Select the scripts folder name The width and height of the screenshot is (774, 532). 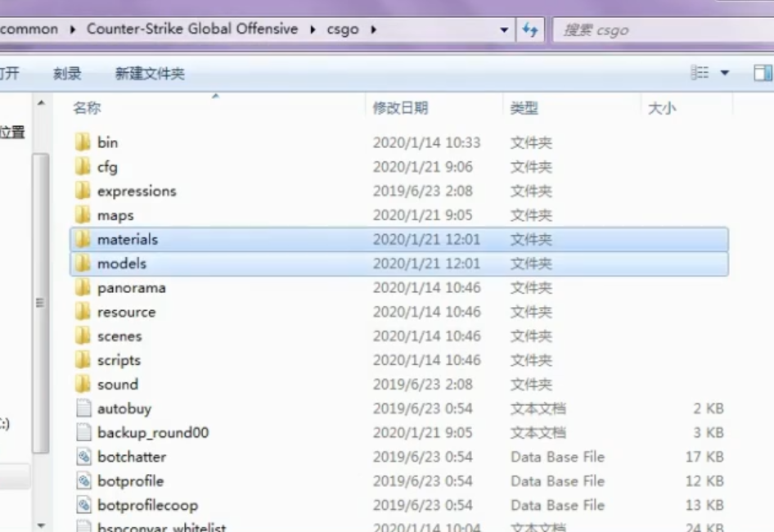coord(119,361)
